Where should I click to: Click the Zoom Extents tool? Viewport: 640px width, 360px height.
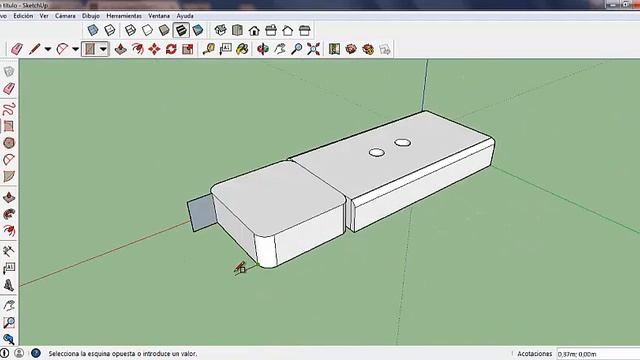point(313,49)
